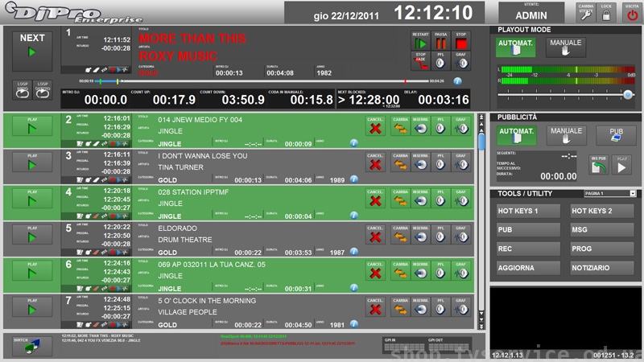Image resolution: width=644 pixels, height=362 pixels.
Task: Click Cancel red X for Tina Turner track
Action: pos(375,165)
